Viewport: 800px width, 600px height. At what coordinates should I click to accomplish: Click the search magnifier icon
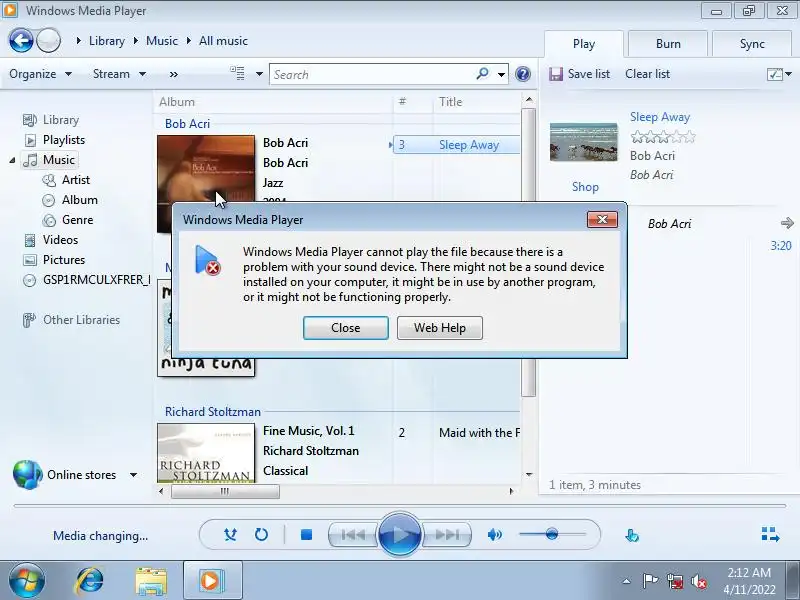click(x=482, y=73)
